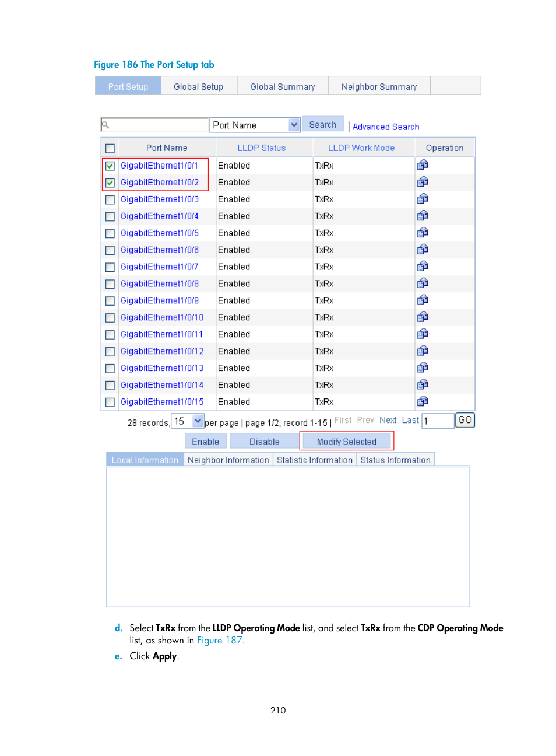Check the GigabitEthernet1/0/14 checkbox
Image resolution: width=556 pixels, height=756 pixels.
110,386
